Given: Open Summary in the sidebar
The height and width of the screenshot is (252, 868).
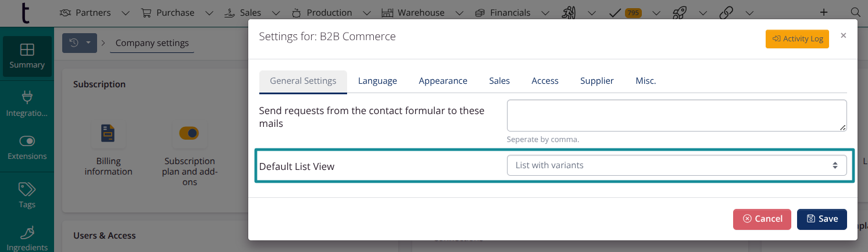Looking at the screenshot, I should [x=27, y=56].
